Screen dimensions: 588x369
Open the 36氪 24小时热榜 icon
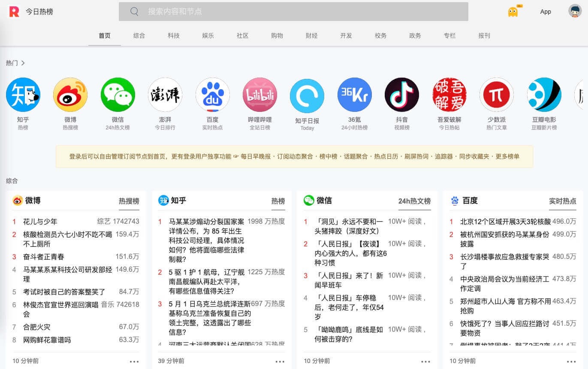coord(355,95)
